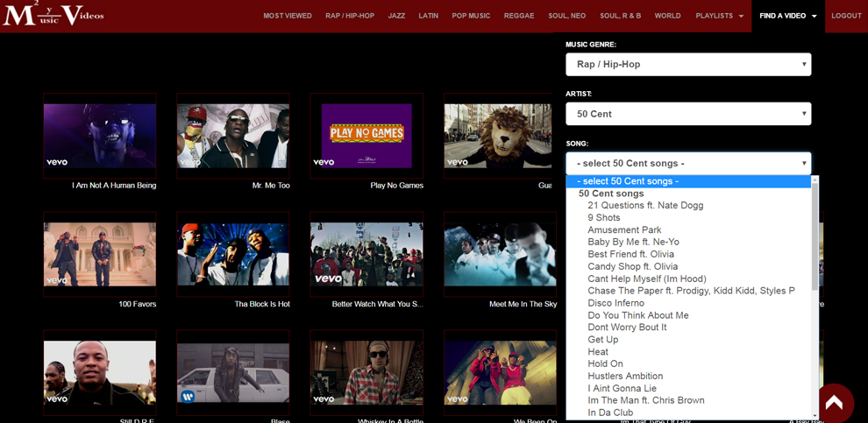Open the Artist dropdown showing 50 Cent

688,114
